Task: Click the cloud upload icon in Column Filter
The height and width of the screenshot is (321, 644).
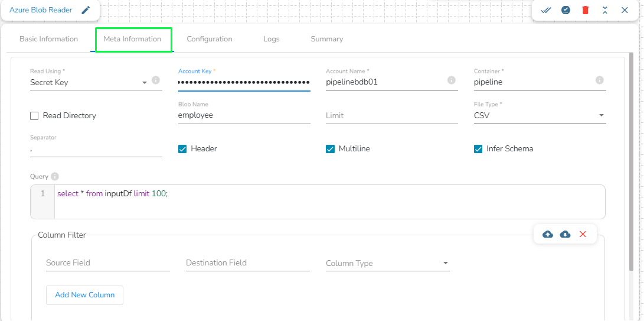Action: 548,234
